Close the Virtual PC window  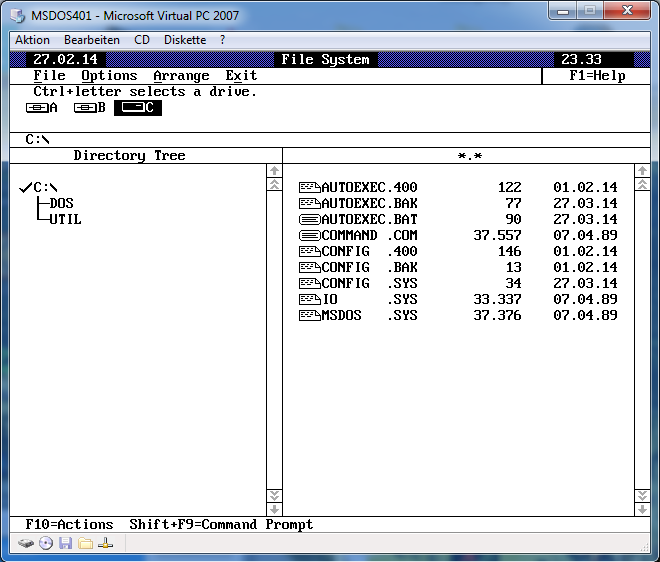(627, 11)
